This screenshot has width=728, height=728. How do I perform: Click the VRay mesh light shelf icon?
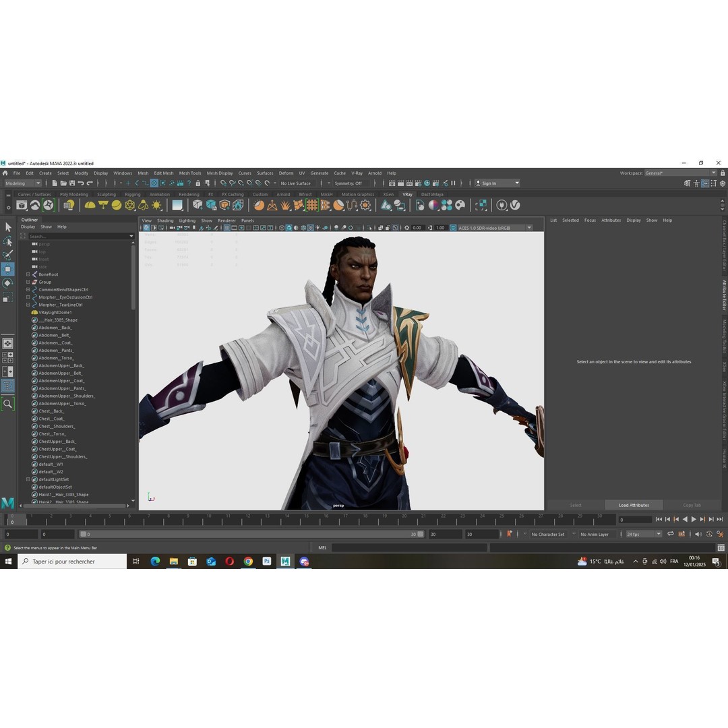[130, 205]
